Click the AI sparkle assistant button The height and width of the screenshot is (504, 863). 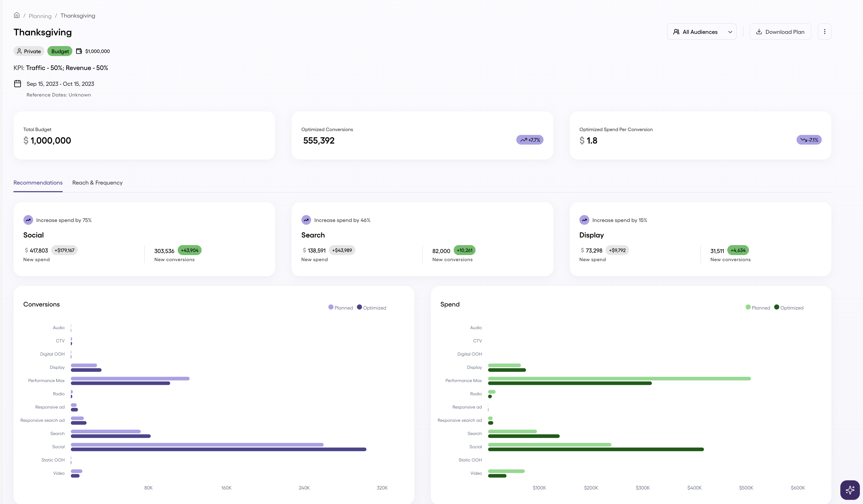(x=850, y=490)
